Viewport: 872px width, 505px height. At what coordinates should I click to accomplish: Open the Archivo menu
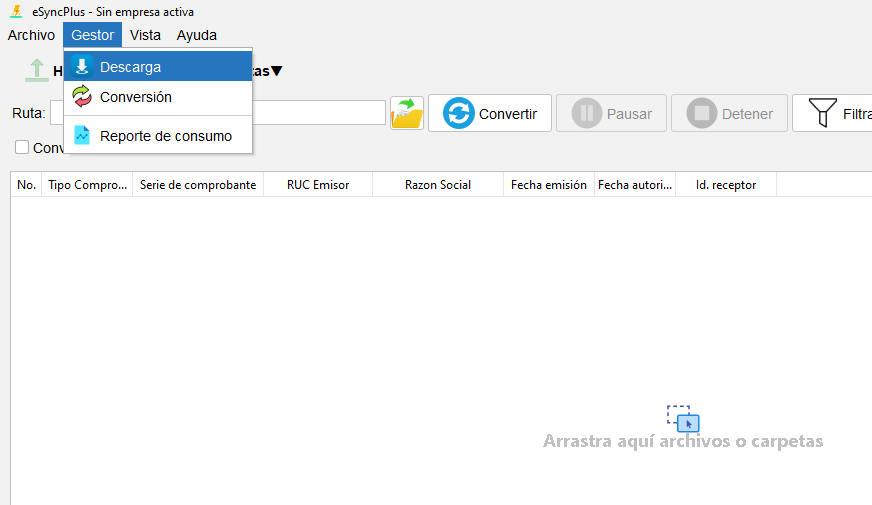pos(31,35)
